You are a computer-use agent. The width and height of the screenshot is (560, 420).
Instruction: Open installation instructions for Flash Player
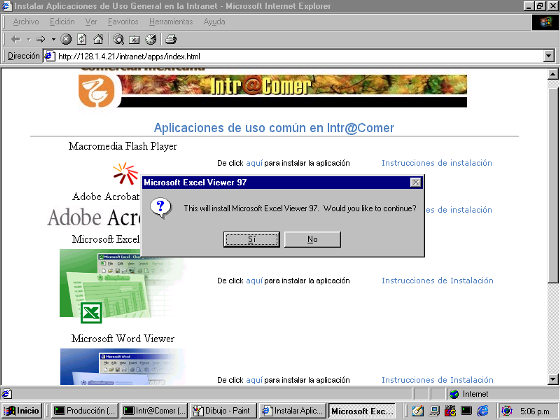click(x=437, y=163)
